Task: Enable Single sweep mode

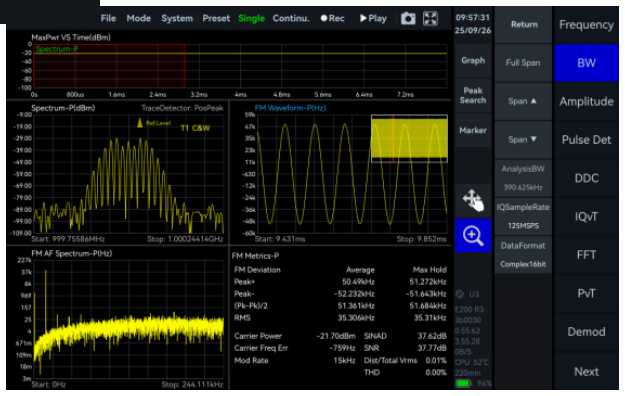Action: [252, 18]
